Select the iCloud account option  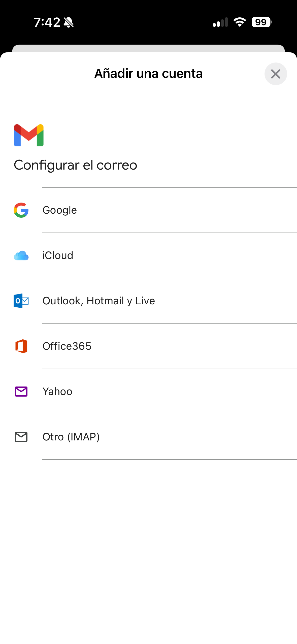[x=58, y=255]
